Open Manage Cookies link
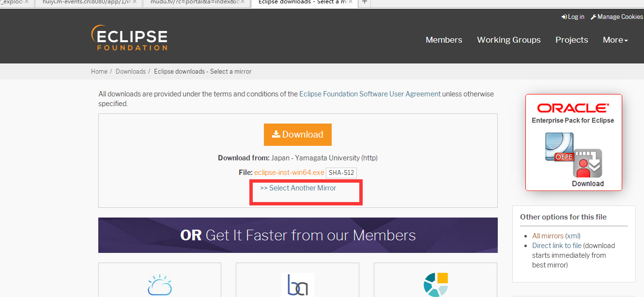The height and width of the screenshot is (297, 644). click(617, 16)
